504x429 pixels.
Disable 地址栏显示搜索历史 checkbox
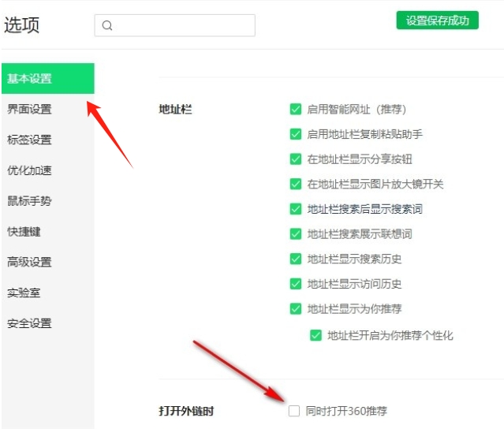pyautogui.click(x=296, y=259)
